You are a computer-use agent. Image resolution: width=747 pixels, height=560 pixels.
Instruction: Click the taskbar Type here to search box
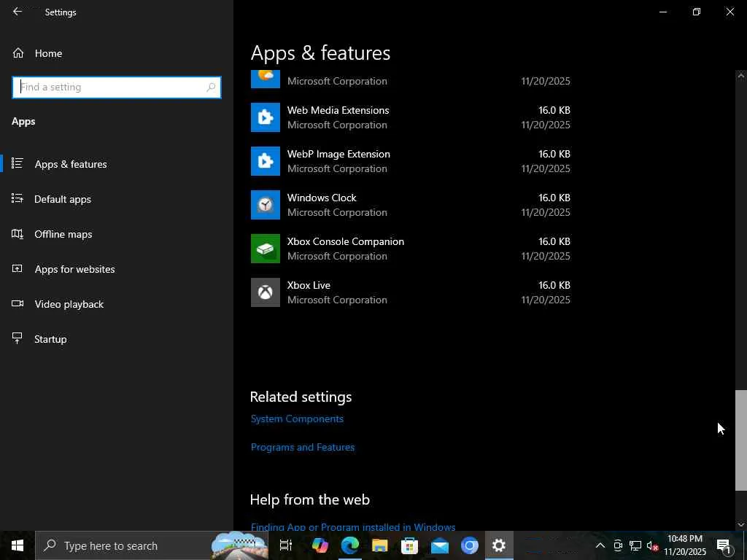coord(152,545)
